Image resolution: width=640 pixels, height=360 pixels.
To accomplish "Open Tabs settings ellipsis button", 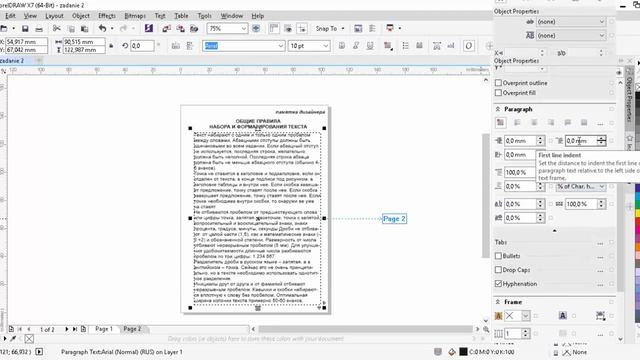I will (x=600, y=242).
